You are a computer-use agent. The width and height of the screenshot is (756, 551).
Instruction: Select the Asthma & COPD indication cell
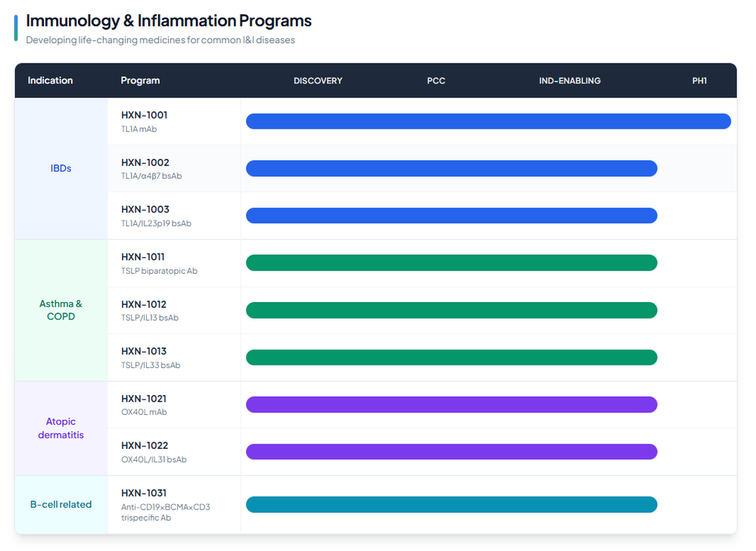(61, 310)
